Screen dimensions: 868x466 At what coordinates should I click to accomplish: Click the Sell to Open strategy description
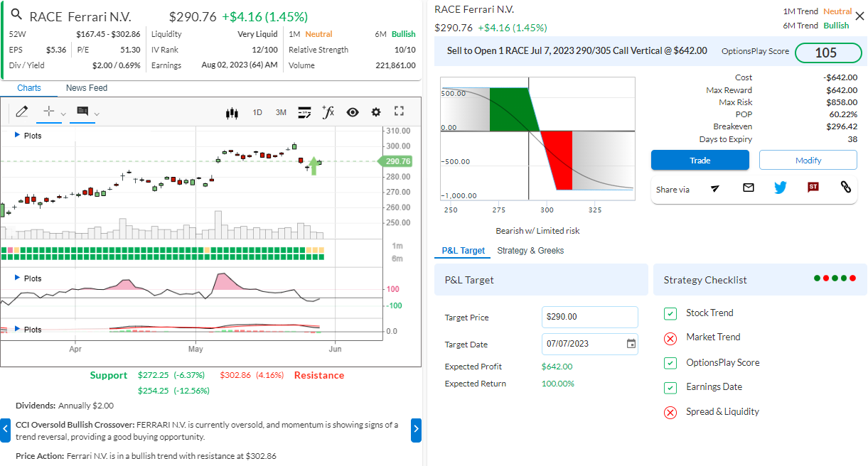pyautogui.click(x=577, y=50)
